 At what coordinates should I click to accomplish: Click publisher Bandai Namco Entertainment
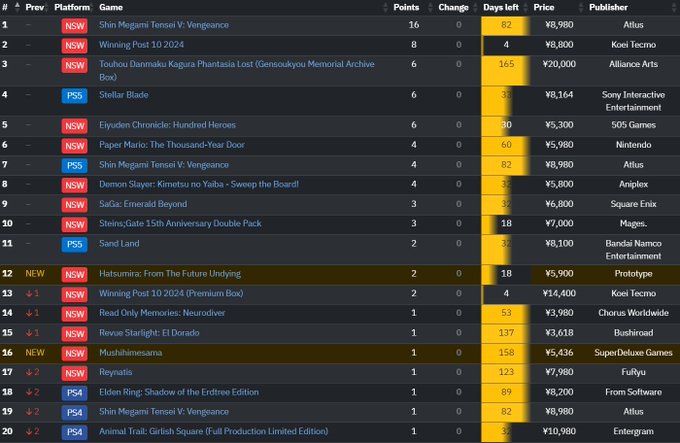point(633,250)
